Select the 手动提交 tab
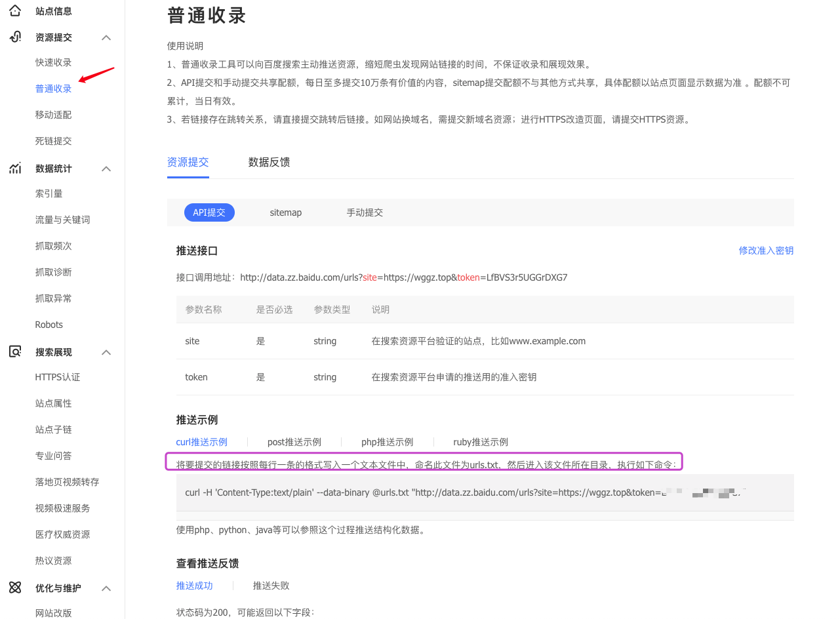 coord(365,212)
